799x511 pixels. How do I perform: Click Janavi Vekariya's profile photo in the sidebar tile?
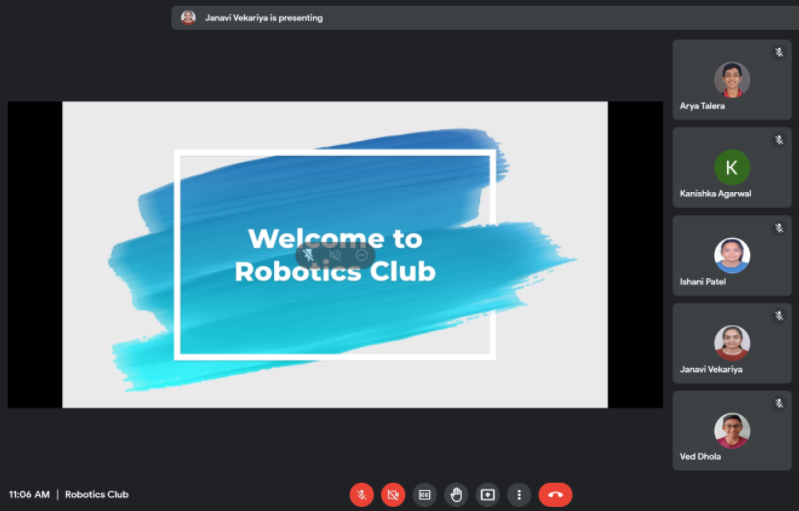pos(732,343)
